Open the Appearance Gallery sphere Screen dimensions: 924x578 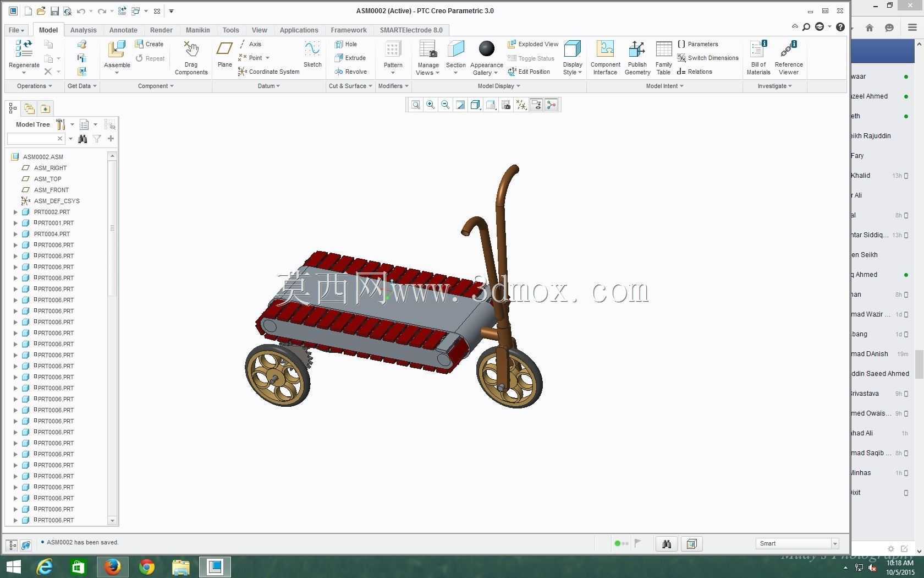tap(486, 49)
